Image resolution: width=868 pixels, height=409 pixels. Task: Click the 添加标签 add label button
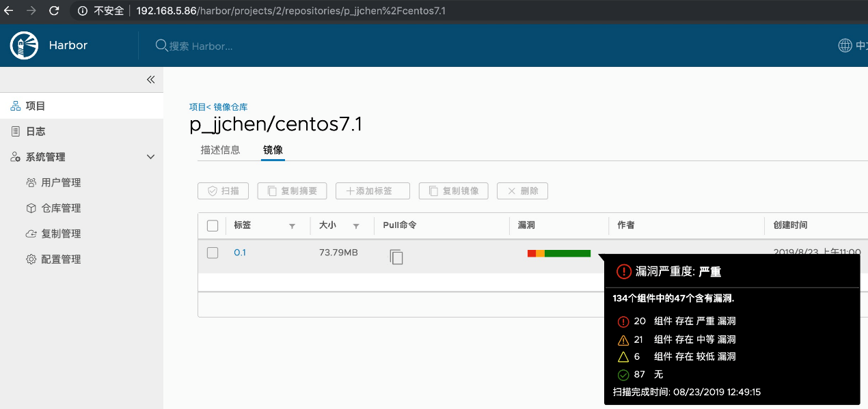(372, 191)
